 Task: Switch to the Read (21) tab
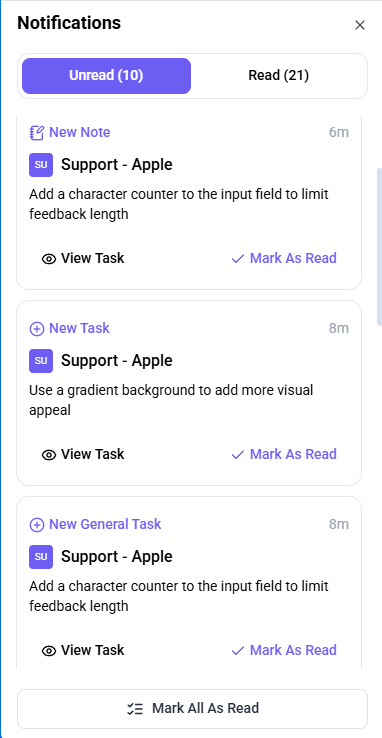coord(279,76)
